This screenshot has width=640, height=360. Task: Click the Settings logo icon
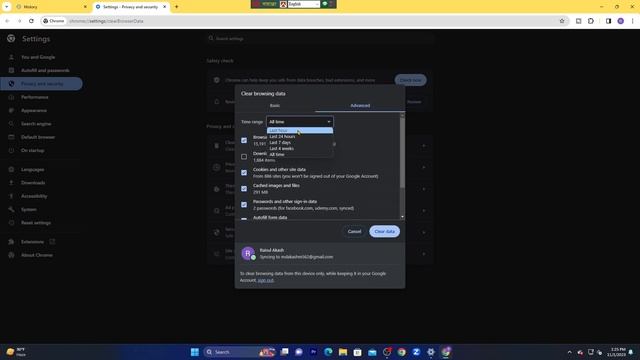tap(11, 39)
